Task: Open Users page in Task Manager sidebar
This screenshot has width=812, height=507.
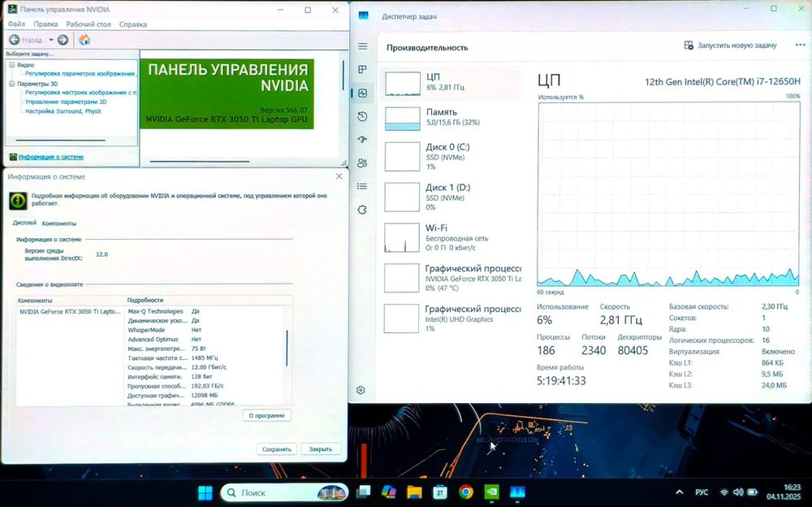Action: point(362,162)
